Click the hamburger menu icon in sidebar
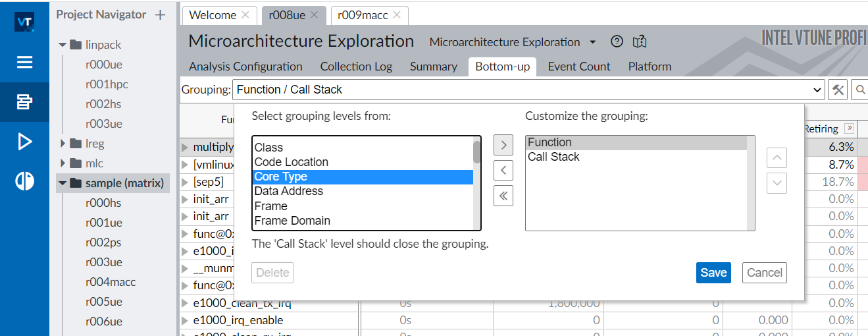Image resolution: width=868 pixels, height=336 pixels. tap(24, 63)
